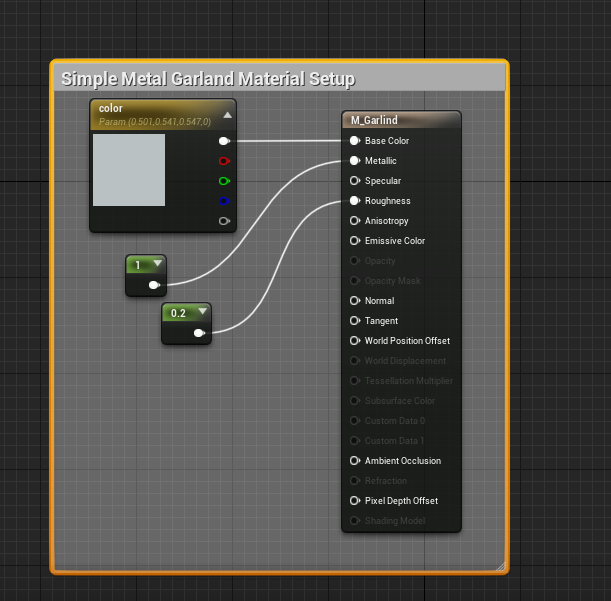Click the disabled Opacity pin
Viewport: 611px width, 601px height.
tap(355, 260)
